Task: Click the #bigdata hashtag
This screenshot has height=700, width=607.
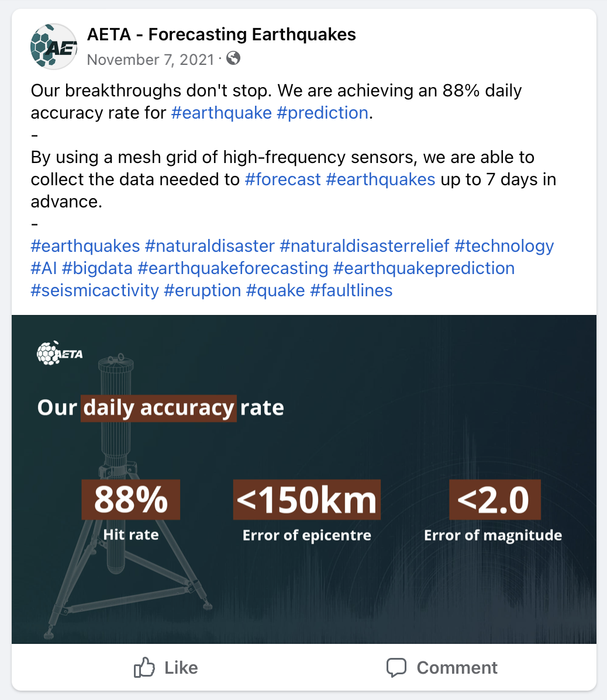Action: click(x=97, y=268)
